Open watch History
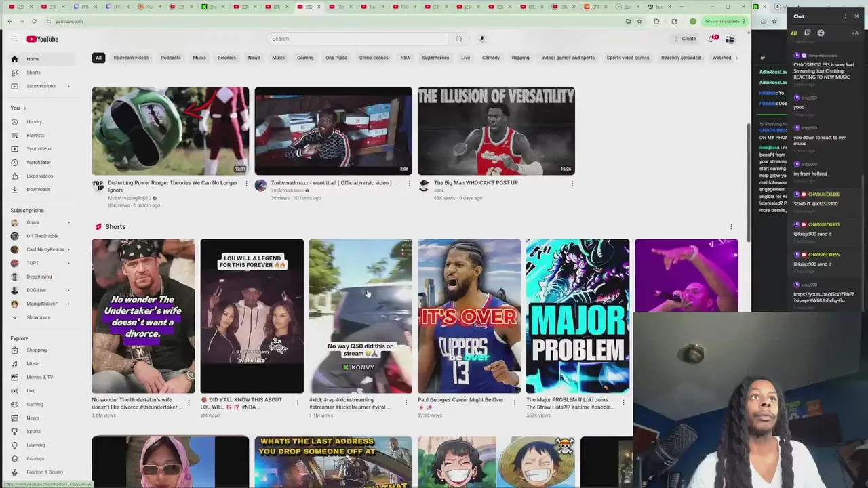This screenshot has width=868, height=488. 43,122
